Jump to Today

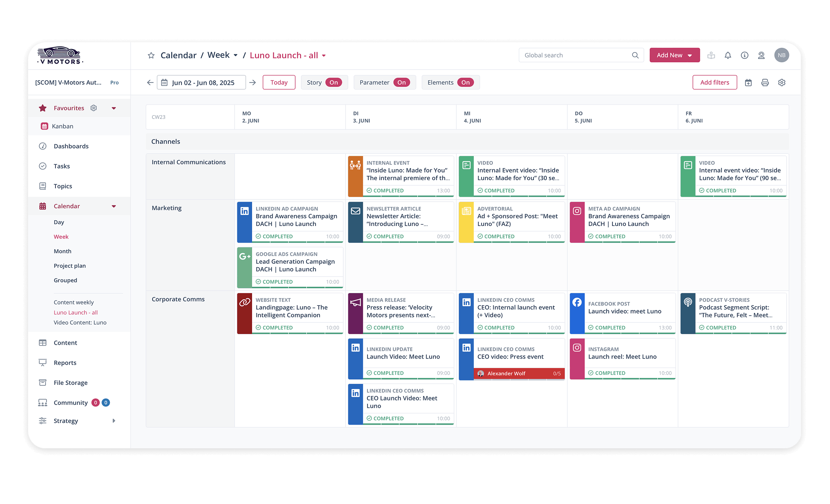(x=279, y=82)
